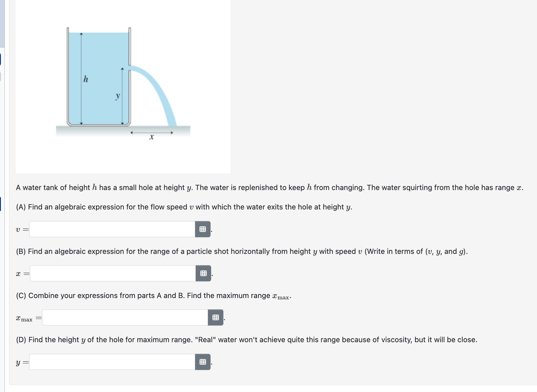Click the part (B) question text
Image resolution: width=537 pixels, height=392 pixels.
242,251
